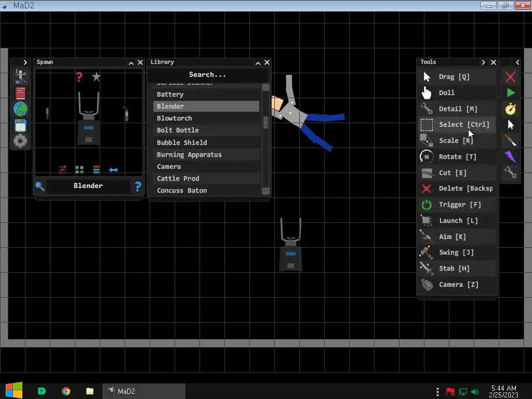Select Blowtorch in the Library list
This screenshot has height=399, width=532.
coord(206,118)
